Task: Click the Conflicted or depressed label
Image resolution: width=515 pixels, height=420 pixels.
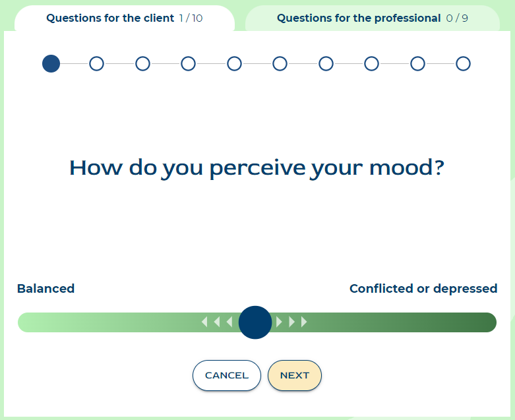Action: [x=423, y=289]
